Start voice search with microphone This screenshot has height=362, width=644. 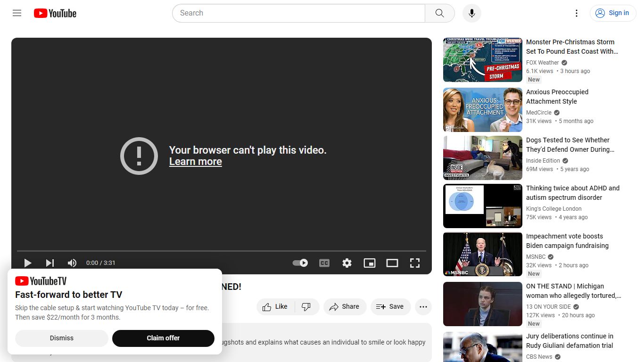pyautogui.click(x=472, y=13)
